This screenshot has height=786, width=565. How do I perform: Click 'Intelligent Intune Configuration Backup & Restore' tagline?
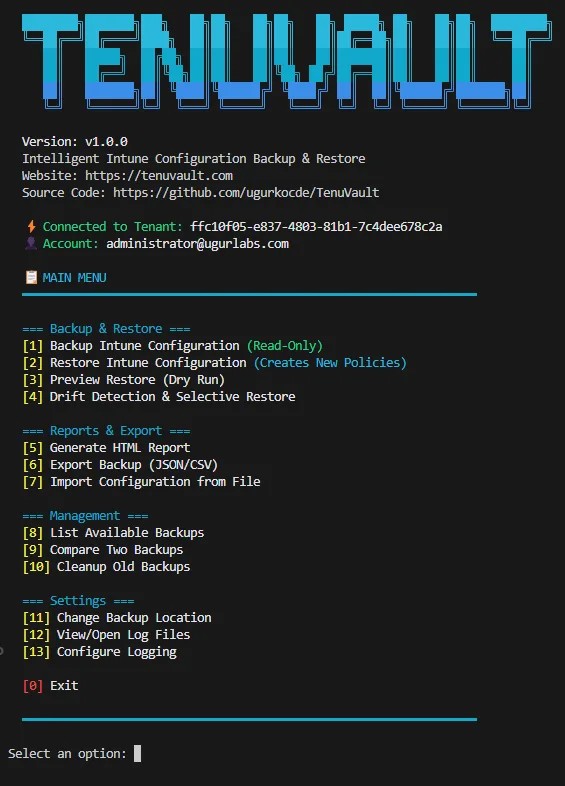click(194, 158)
